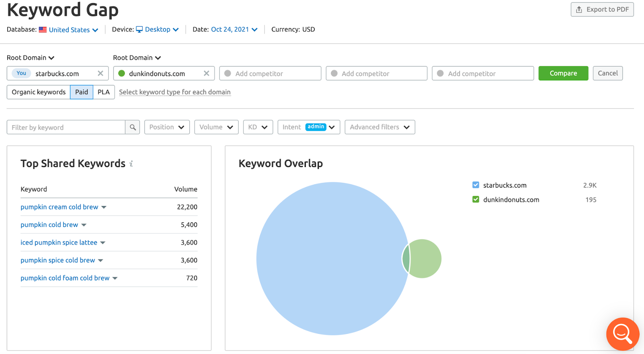Viewport: 644px width, 354px height.
Task: Open the Desktop device dropdown
Action: [157, 29]
